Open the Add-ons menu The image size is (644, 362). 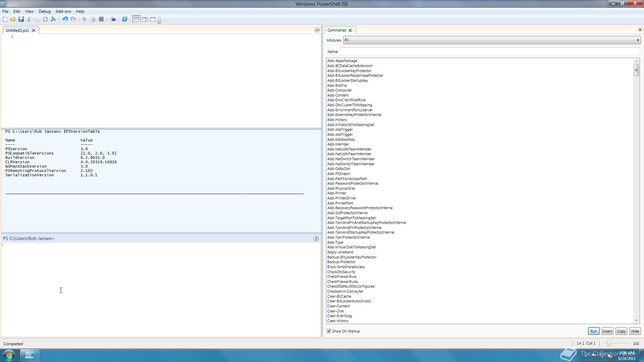coord(63,11)
